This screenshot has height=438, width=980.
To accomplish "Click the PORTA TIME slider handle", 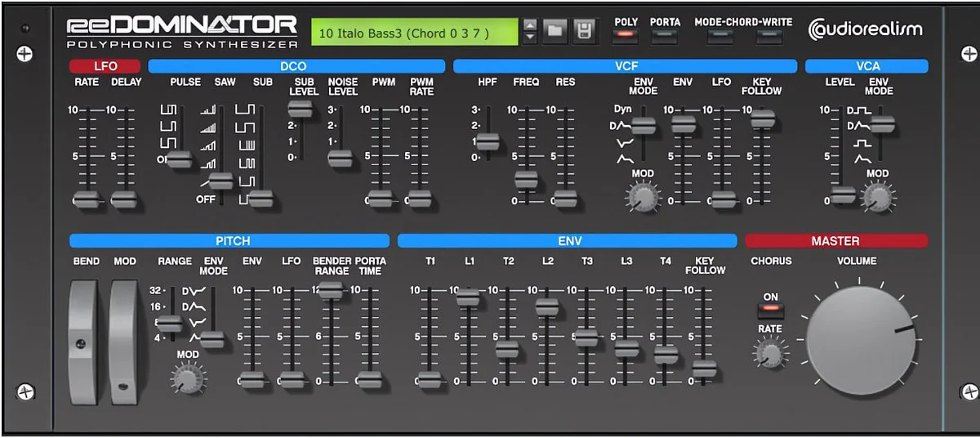I will pos(369,380).
